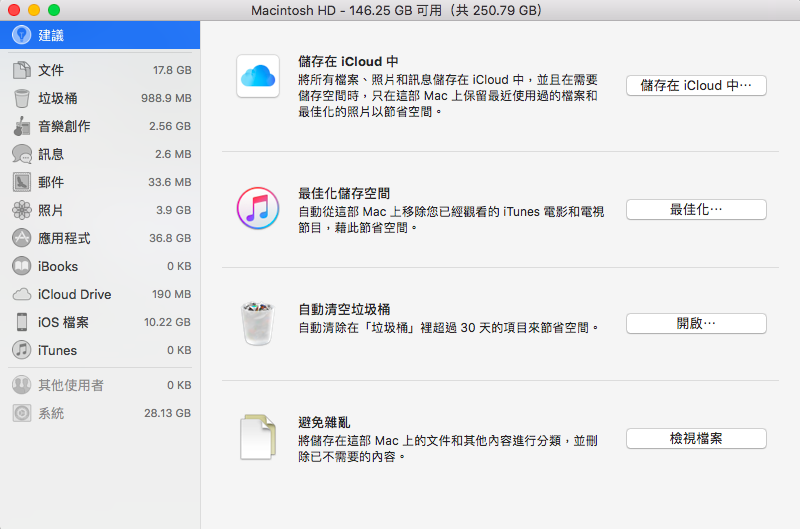The height and width of the screenshot is (529, 800).
Task: Close the window with red button
Action: pyautogui.click(x=14, y=10)
